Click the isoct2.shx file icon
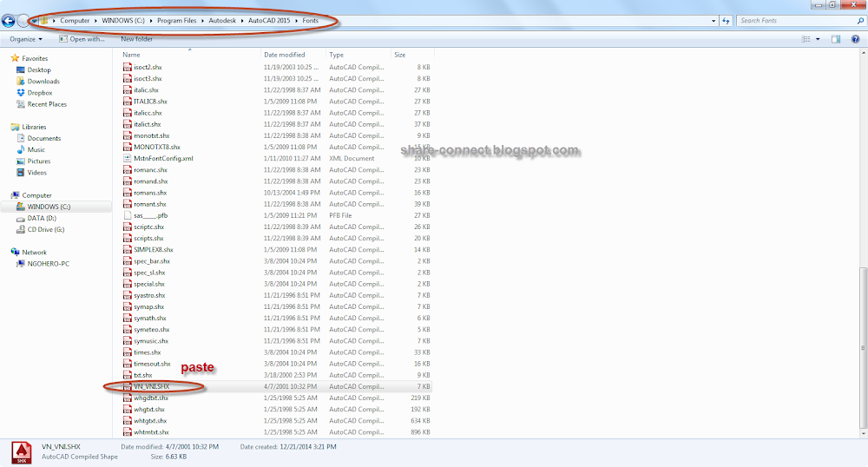The height and width of the screenshot is (467, 868). point(128,67)
